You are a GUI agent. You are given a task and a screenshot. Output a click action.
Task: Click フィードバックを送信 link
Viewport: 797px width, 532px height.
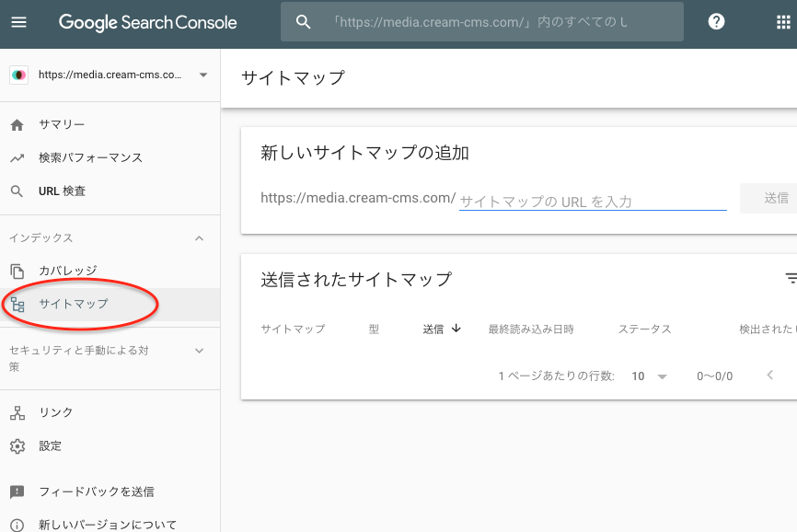(97, 492)
